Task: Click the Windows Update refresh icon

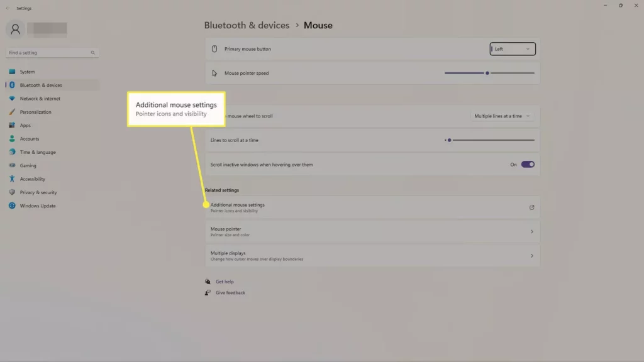Action: click(12, 206)
